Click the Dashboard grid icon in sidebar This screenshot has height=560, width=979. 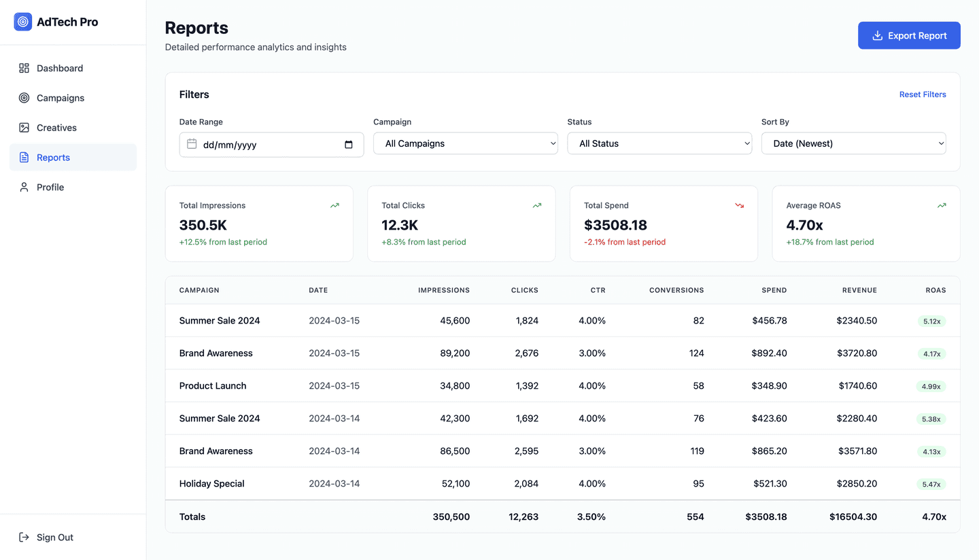(24, 68)
